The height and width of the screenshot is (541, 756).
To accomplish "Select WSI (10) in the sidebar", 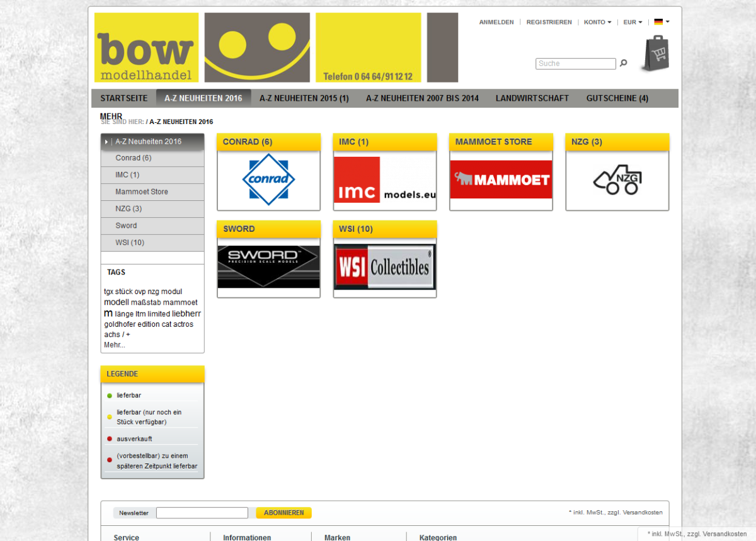I will 152,243.
